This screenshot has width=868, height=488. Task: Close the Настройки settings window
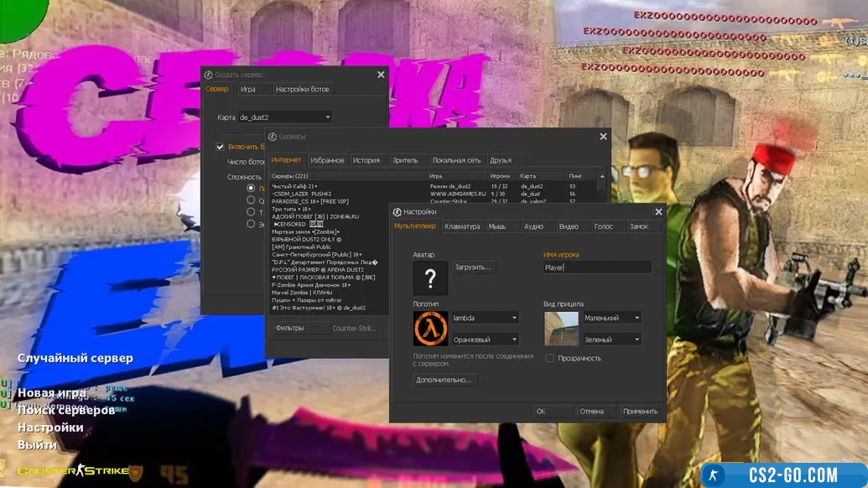coord(658,212)
